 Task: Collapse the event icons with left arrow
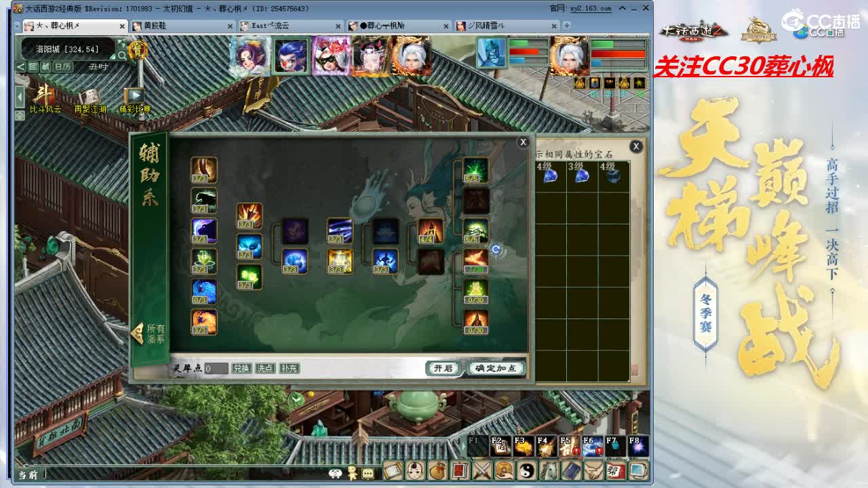(x=20, y=96)
